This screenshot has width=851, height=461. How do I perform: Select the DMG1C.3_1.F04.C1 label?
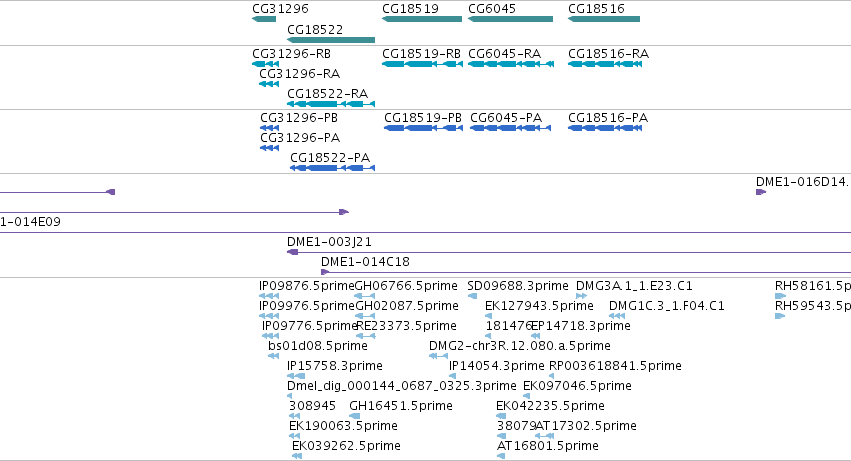(666, 306)
